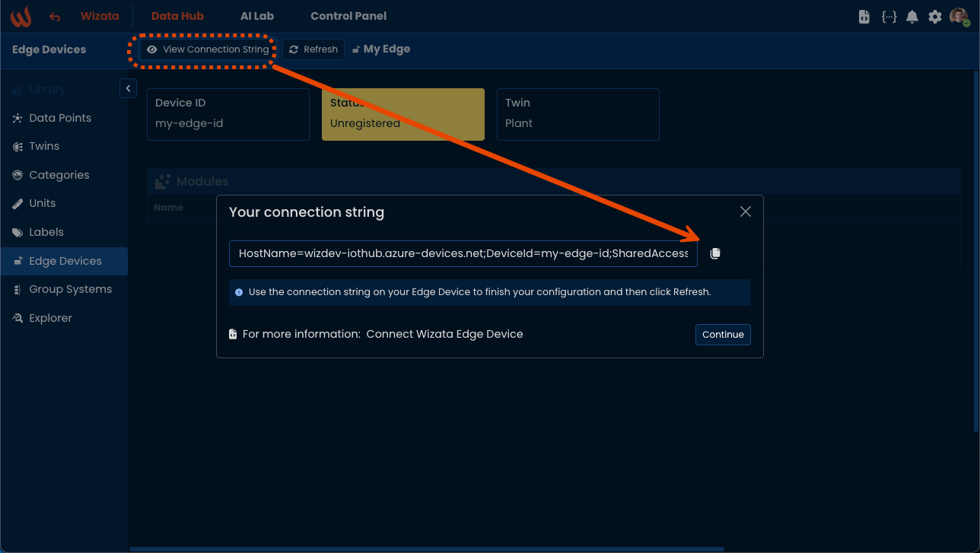The height and width of the screenshot is (553, 980).
Task: Open Categories in sidebar
Action: click(64, 175)
